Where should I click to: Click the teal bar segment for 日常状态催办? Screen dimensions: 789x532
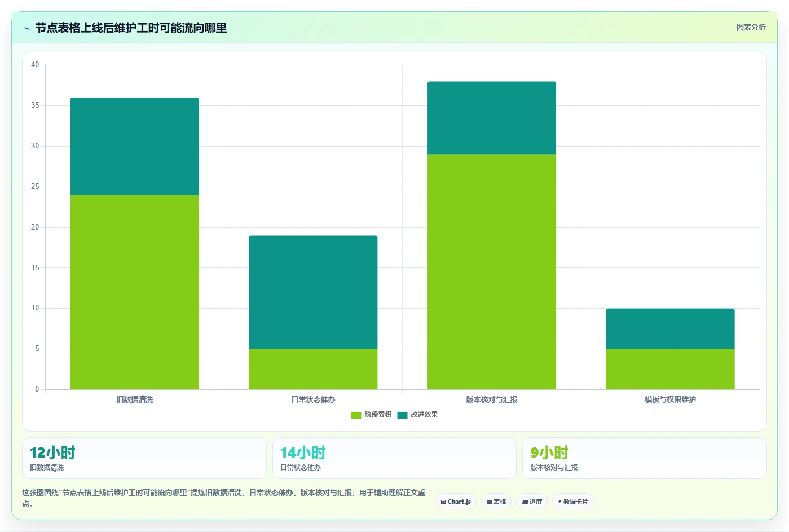(313, 292)
